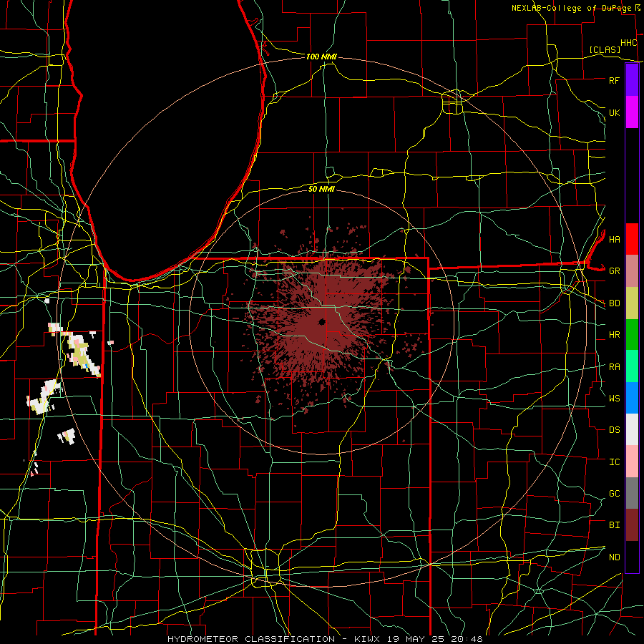The height and width of the screenshot is (644, 644).
Task: Click the WS legend label
Action: (614, 399)
